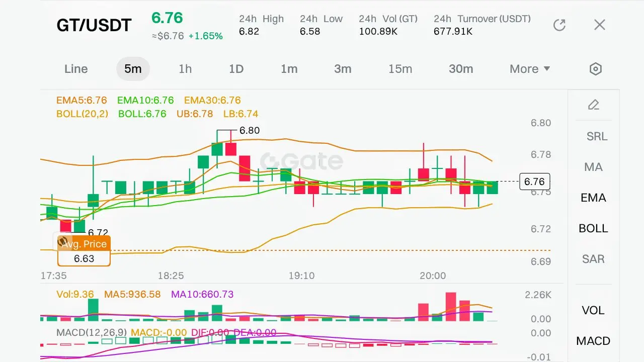Click the 24h Vol value 100.89K

pyautogui.click(x=379, y=31)
